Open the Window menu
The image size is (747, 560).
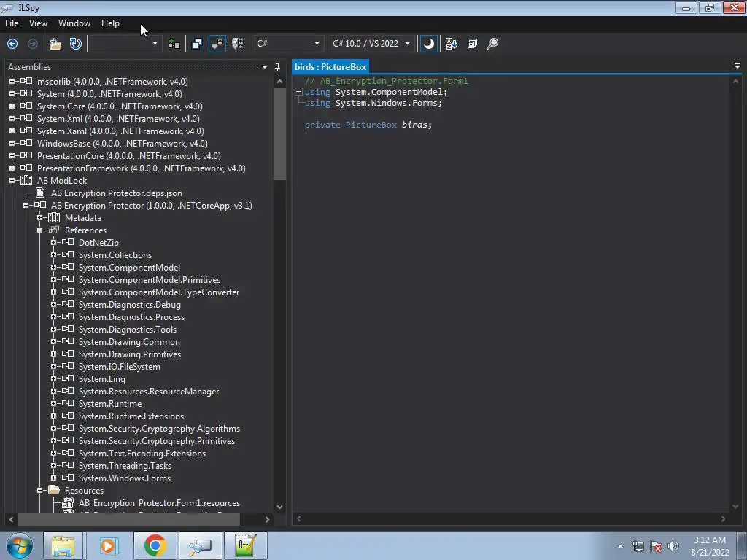coord(74,23)
